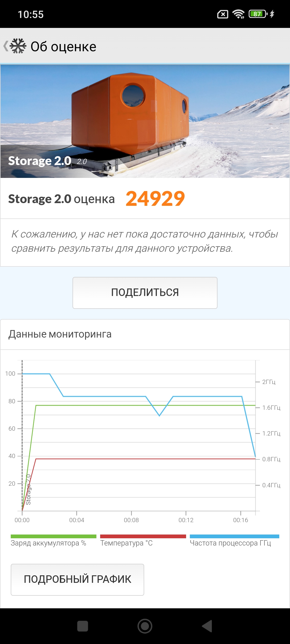Image resolution: width=290 pixels, height=644 pixels.
Task: Tap the ПОДЕЛИТЬСЯ share button
Action: pos(145,293)
